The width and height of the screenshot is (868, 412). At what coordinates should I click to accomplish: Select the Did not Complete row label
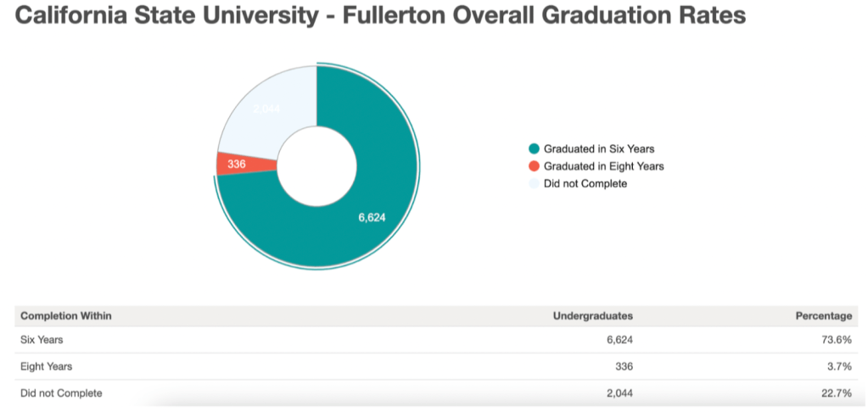61,393
